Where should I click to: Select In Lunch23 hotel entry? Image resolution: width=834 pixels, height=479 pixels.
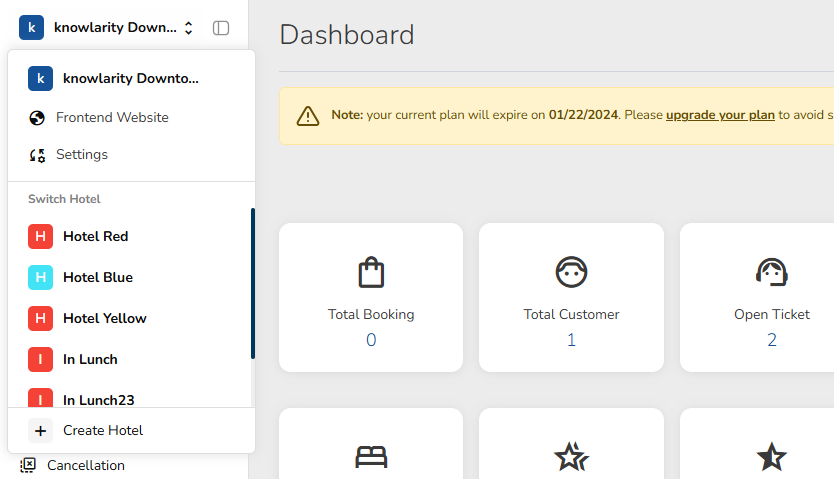tap(98, 400)
